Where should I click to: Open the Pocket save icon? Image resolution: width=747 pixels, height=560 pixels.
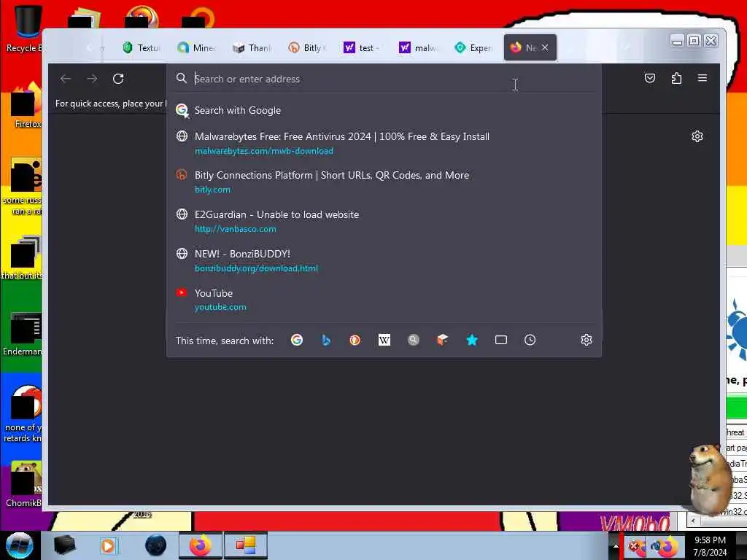tap(650, 78)
